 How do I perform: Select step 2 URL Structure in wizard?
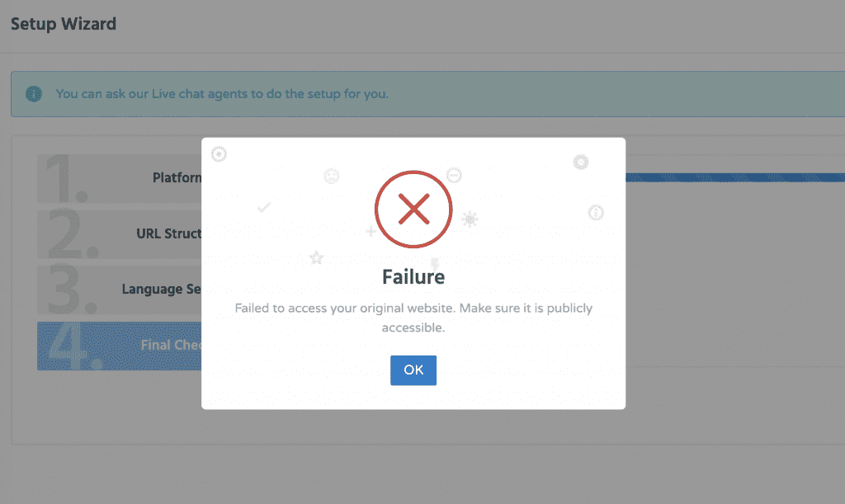click(119, 233)
